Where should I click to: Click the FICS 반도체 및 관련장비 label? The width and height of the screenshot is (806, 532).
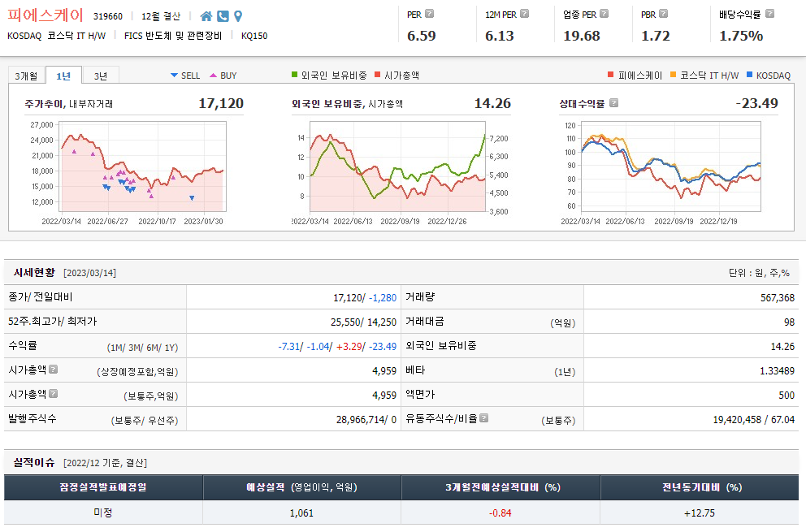(173, 36)
